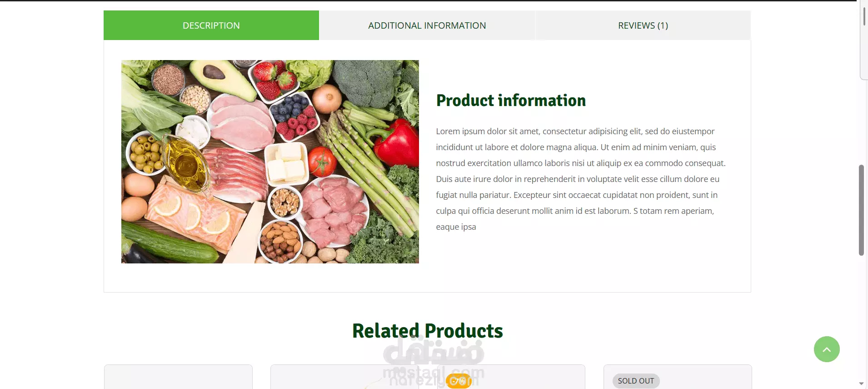Click the green scroll-to-top arrow button

[827, 349]
